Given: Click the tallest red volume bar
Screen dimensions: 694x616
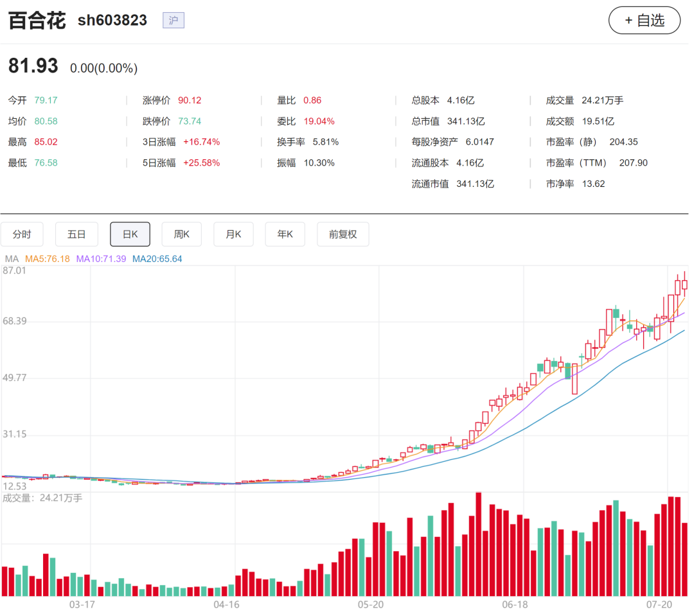Looking at the screenshot, I should pyautogui.click(x=479, y=544).
